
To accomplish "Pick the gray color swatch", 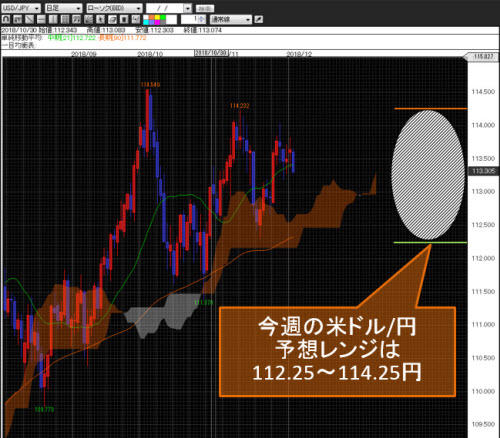I will click(163, 22).
